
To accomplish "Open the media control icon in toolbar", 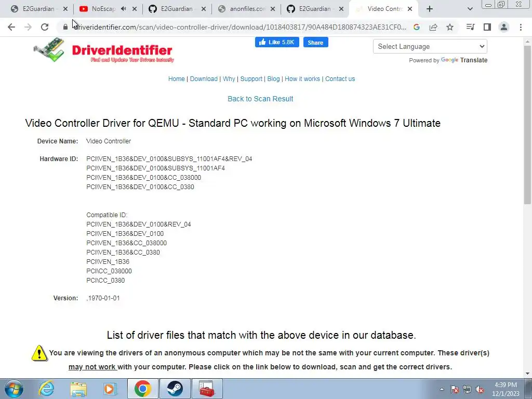I will click(x=470, y=27).
